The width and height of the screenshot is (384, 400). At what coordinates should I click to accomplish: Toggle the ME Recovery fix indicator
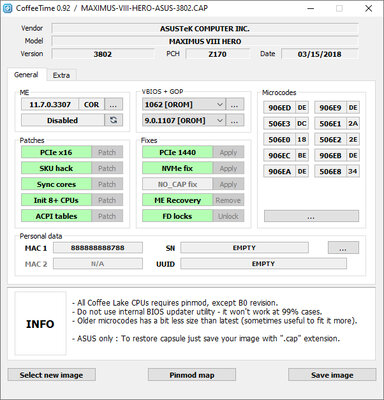(x=177, y=200)
